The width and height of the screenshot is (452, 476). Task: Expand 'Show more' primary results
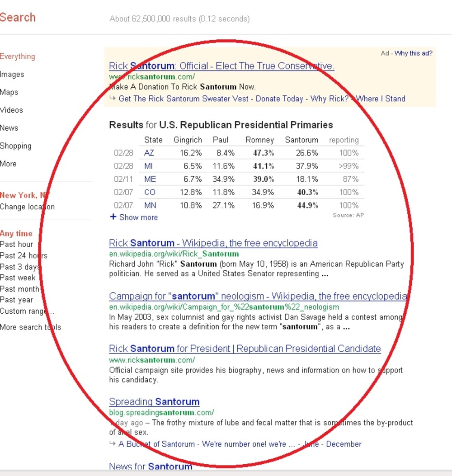134,217
